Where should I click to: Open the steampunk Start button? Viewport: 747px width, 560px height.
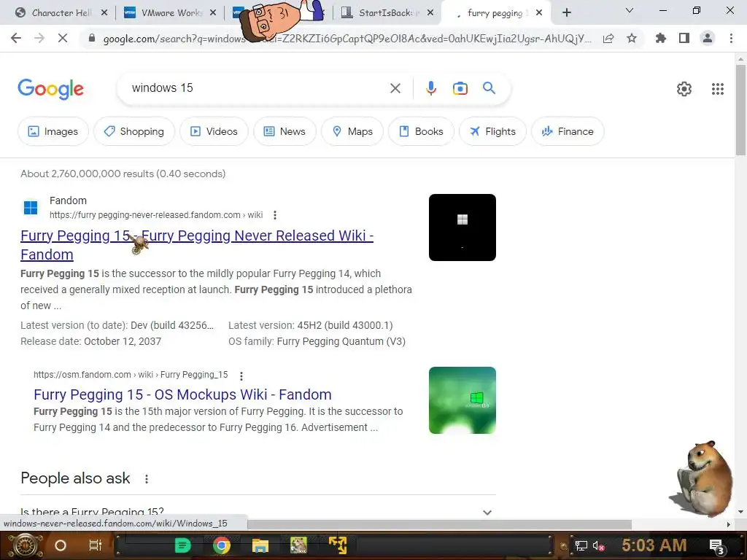[24, 545]
